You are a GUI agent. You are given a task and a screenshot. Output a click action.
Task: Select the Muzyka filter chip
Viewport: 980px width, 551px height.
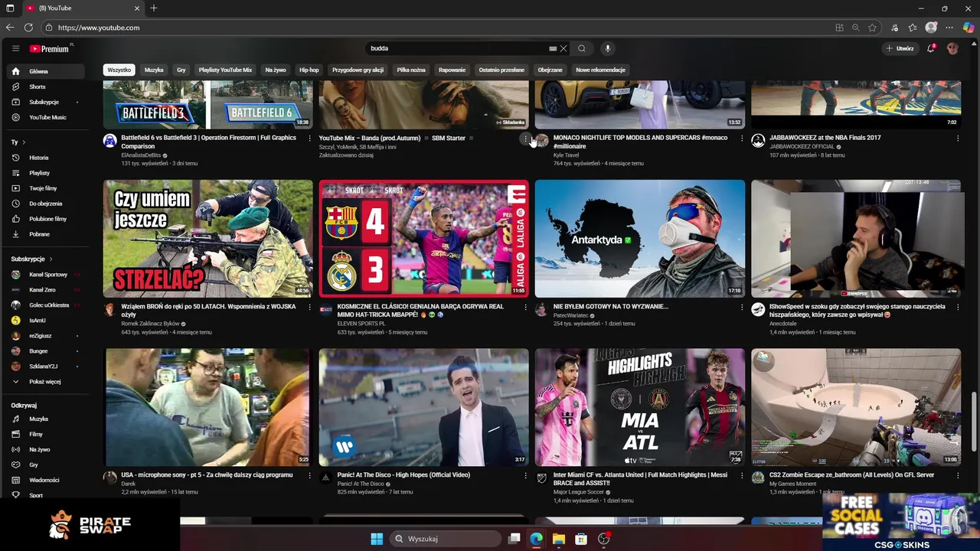[x=154, y=70]
